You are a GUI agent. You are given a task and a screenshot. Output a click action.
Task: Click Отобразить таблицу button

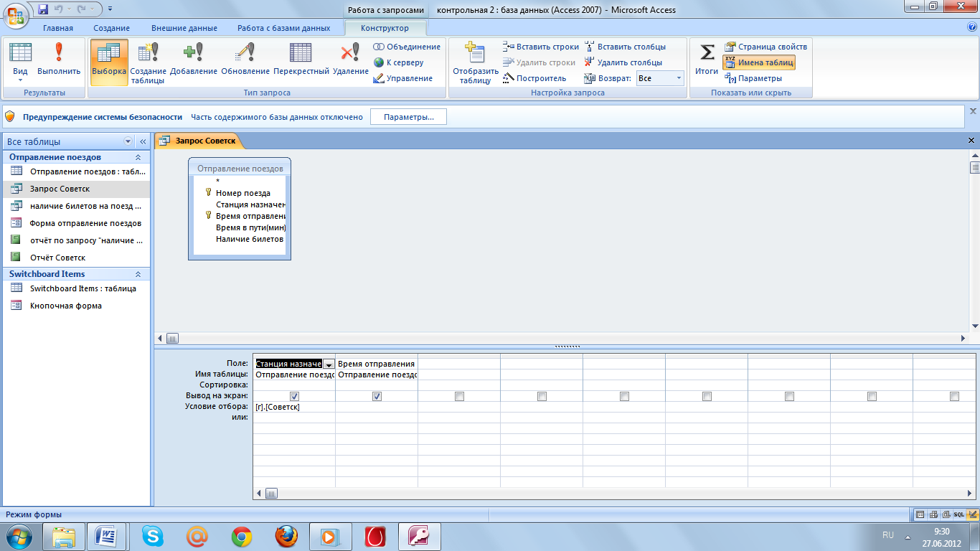[x=475, y=62]
